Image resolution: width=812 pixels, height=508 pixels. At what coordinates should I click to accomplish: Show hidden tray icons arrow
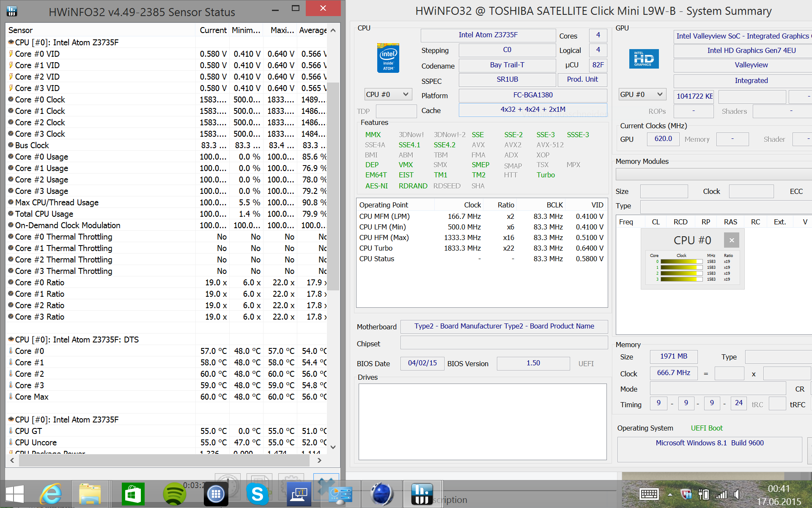[x=670, y=494]
